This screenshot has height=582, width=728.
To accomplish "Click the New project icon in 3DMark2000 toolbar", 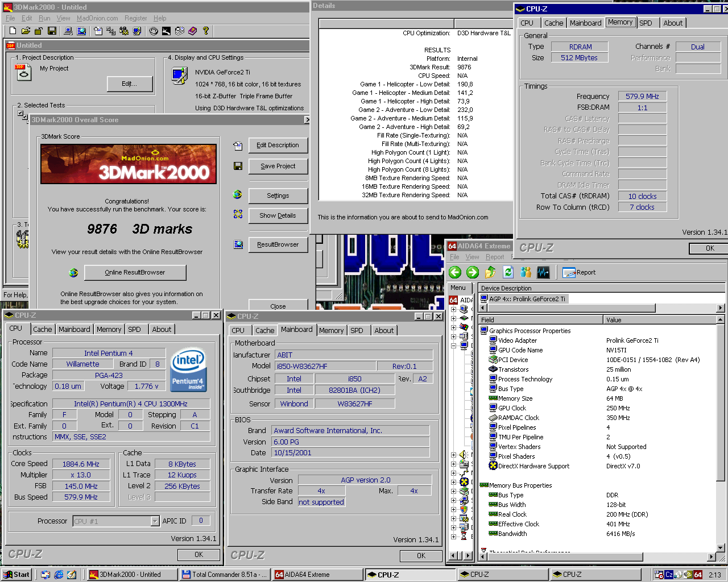I will tap(12, 31).
